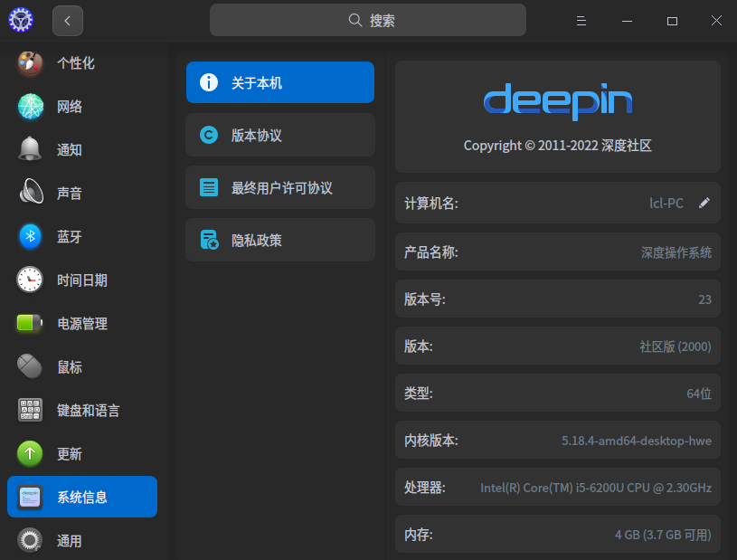Screen dimensions: 737x560
Task: Click the 键盘和语言 keyboard icon
Action: click(x=30, y=410)
